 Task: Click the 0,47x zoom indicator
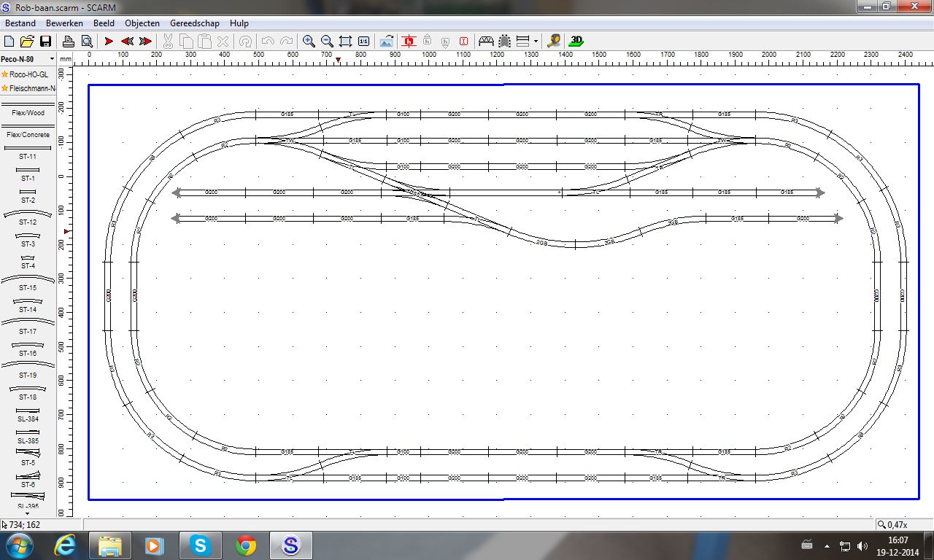897,525
